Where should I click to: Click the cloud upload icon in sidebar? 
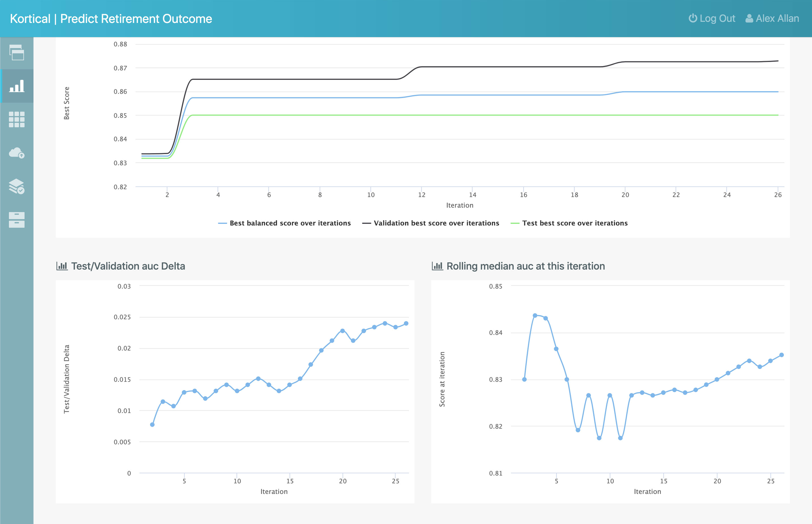pos(17,153)
